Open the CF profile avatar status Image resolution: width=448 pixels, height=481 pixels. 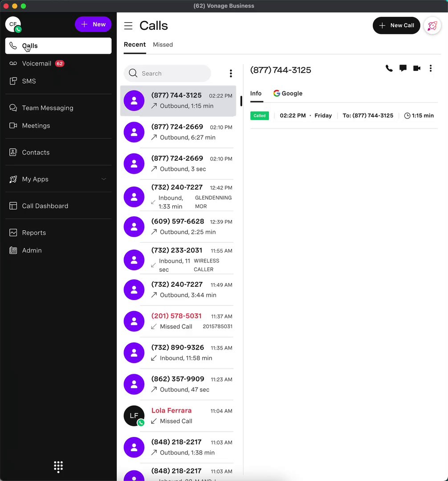click(x=13, y=24)
